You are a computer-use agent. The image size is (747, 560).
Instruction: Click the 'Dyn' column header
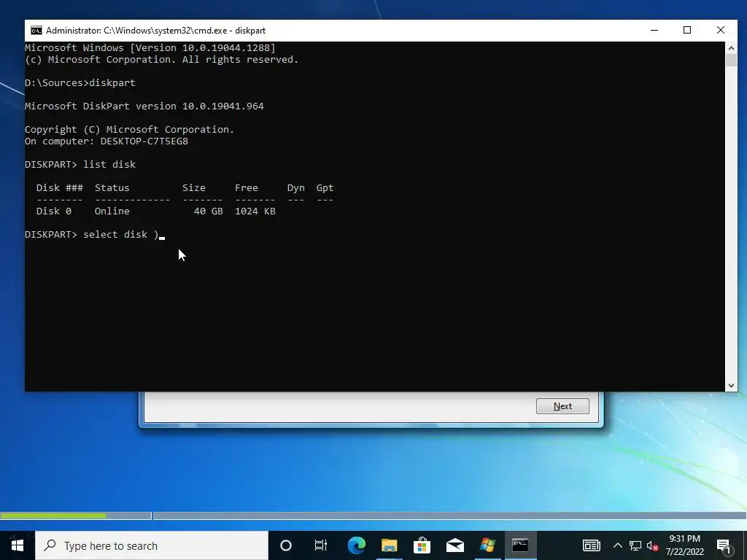click(296, 187)
